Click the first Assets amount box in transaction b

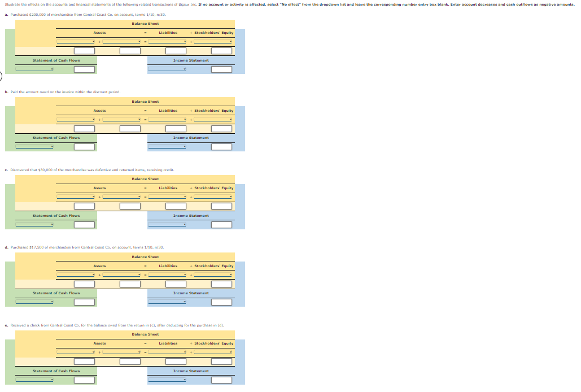(x=84, y=128)
